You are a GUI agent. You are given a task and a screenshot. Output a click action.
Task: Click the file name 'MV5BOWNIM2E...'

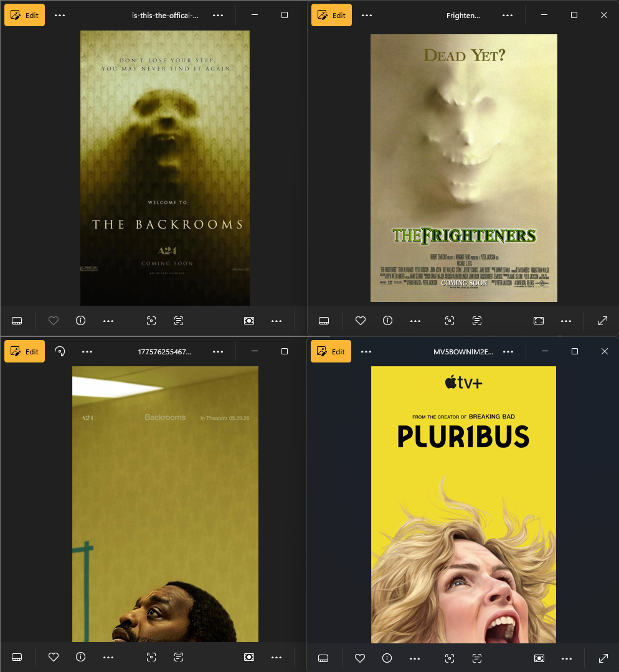click(x=463, y=352)
